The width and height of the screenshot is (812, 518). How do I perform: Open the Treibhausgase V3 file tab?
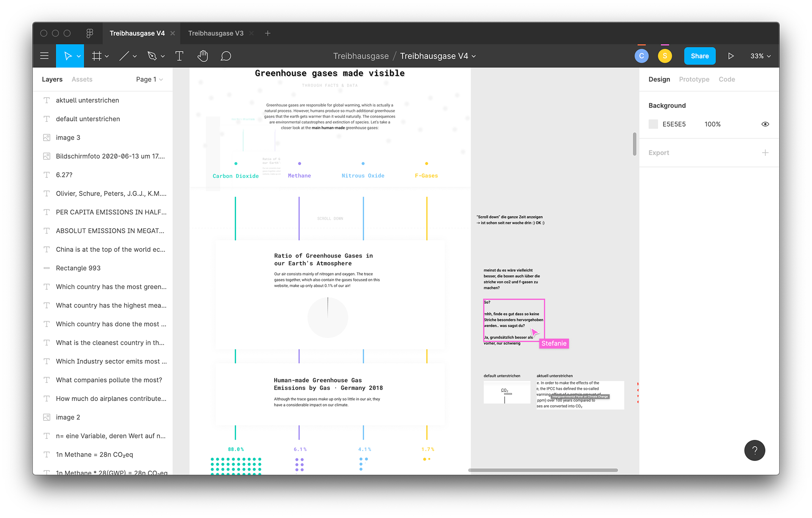click(x=216, y=33)
